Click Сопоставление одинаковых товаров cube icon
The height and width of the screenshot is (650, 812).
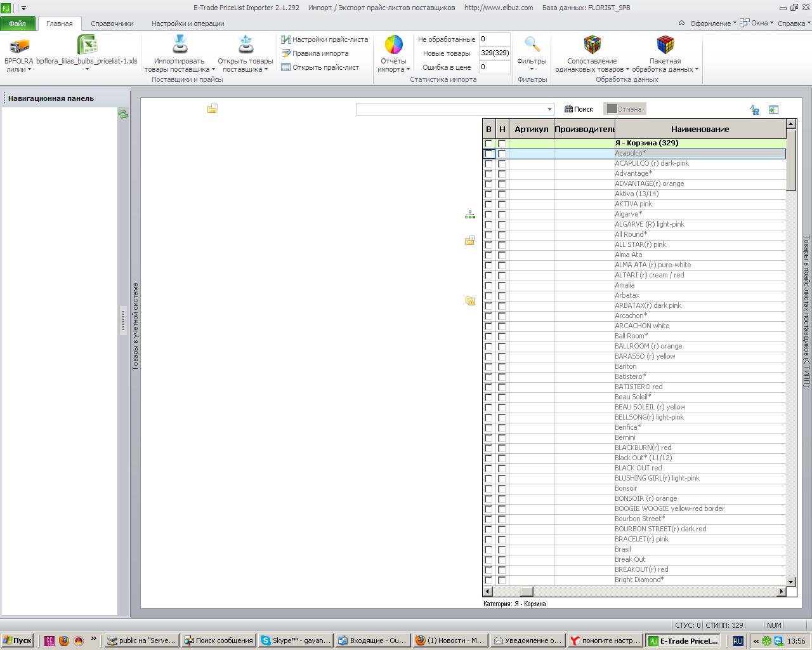pyautogui.click(x=592, y=44)
